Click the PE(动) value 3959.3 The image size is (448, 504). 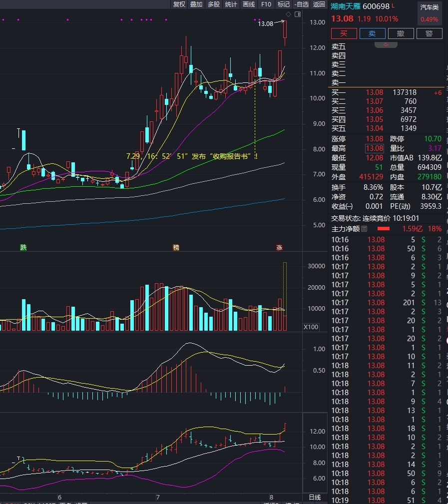431,206
